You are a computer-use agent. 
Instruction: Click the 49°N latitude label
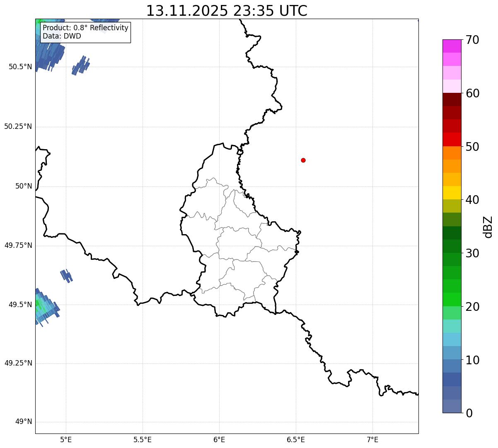tap(24, 422)
